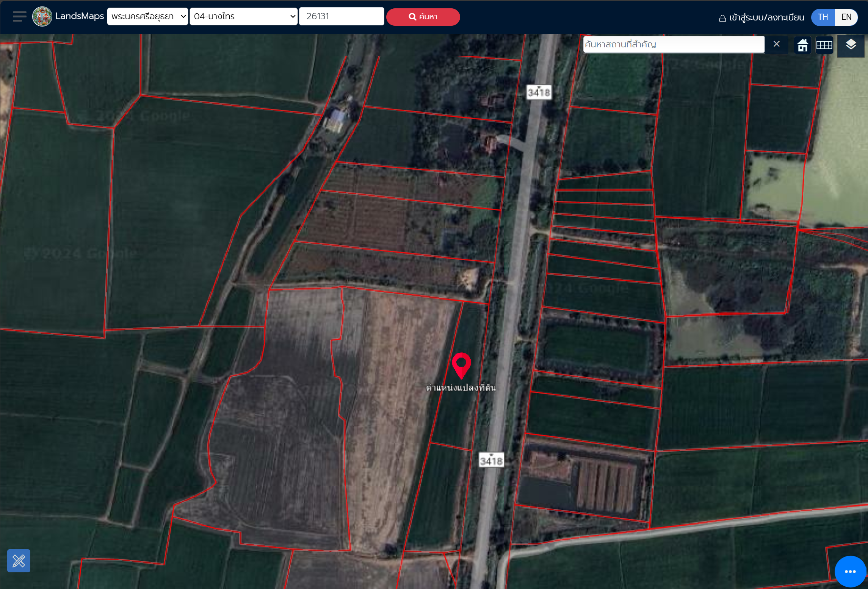Viewport: 868px width, 589px height.
Task: Expand the province dropdown พระนครศรีอยุธยา
Action: click(147, 17)
